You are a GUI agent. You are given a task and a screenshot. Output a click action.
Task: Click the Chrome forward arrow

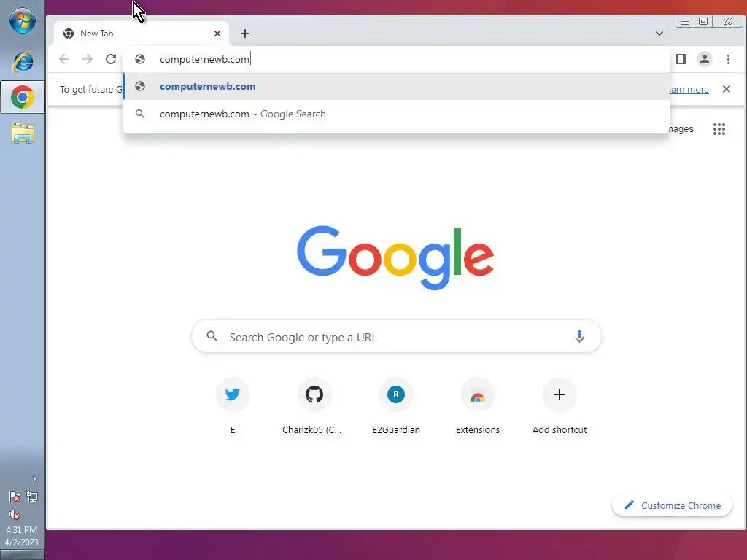click(88, 59)
